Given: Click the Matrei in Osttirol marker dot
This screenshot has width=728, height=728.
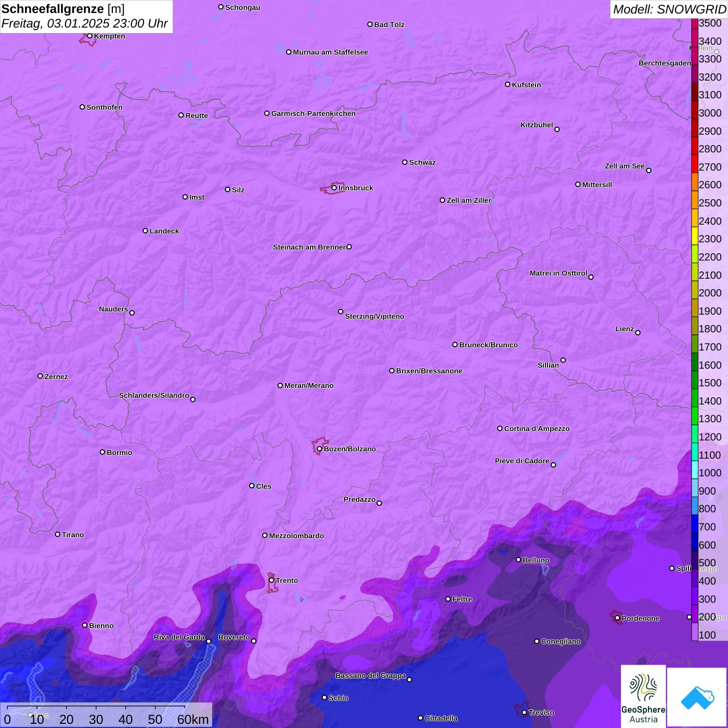Looking at the screenshot, I should pos(591,277).
